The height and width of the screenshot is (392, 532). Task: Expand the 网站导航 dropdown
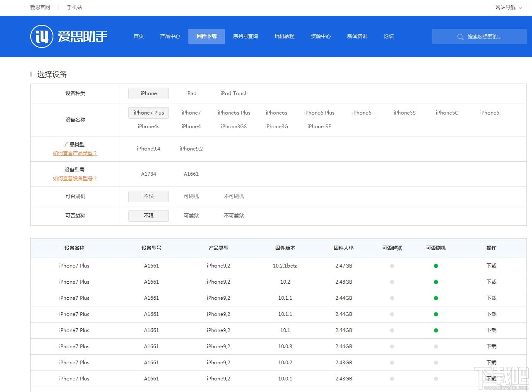[509, 7]
